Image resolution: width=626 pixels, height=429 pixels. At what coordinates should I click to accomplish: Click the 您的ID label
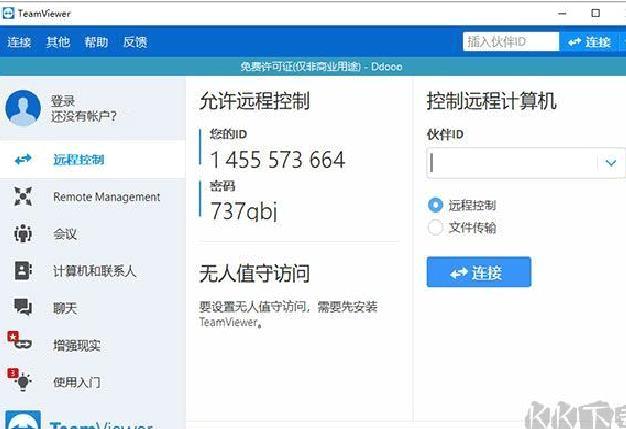click(228, 134)
